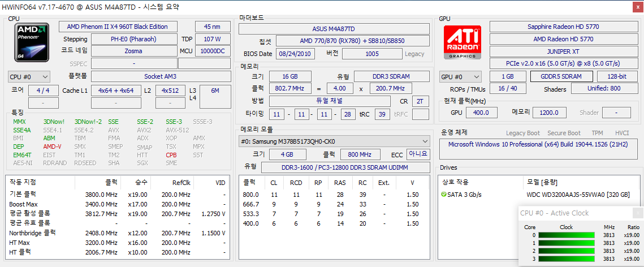644x267 pixels.
Task: Click the HT Max row label
Action: [x=19, y=242]
